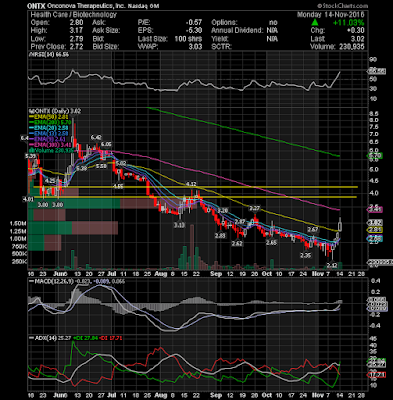Image resolution: width=393 pixels, height=400 pixels.
Task: Click the VWAP value 3.03
Action: [195, 47]
